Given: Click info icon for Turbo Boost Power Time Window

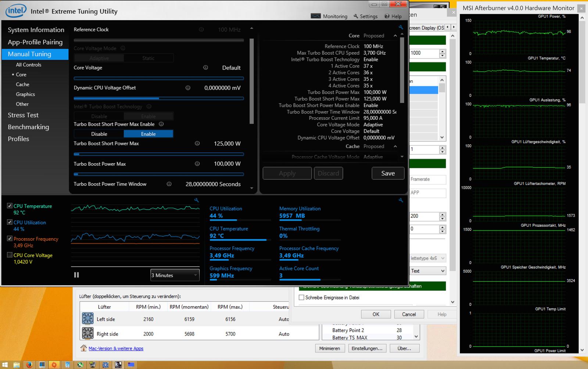Looking at the screenshot, I should (x=169, y=184).
